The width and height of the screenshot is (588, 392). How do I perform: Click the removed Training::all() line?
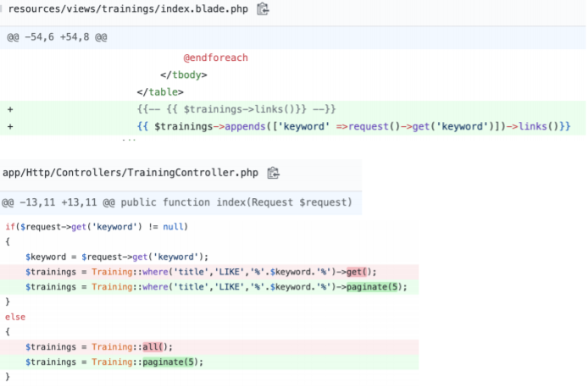99,346
